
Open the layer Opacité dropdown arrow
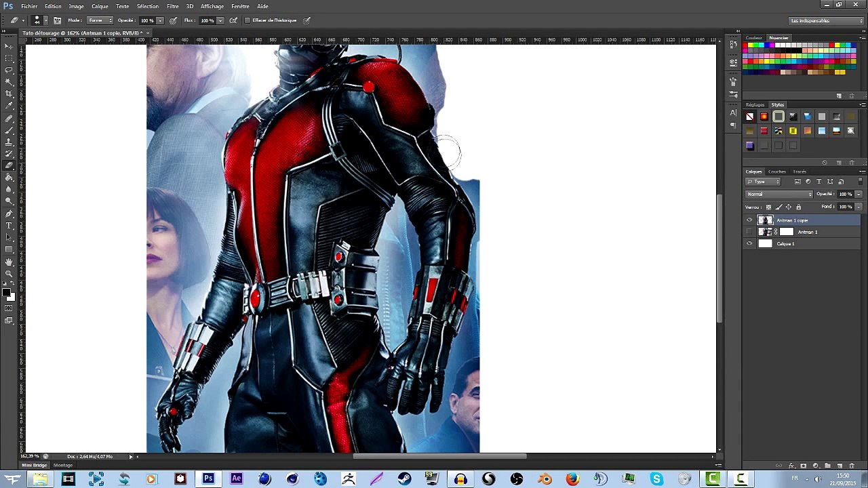pyautogui.click(x=859, y=194)
